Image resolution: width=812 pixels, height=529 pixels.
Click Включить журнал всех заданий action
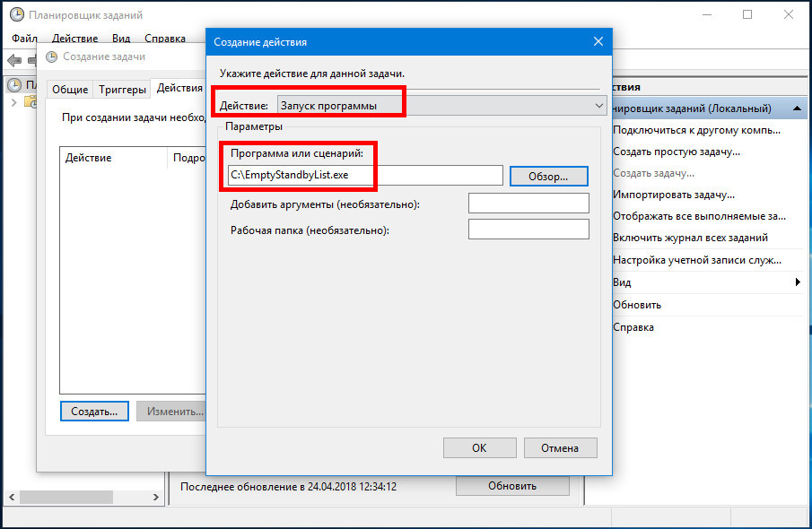(690, 238)
